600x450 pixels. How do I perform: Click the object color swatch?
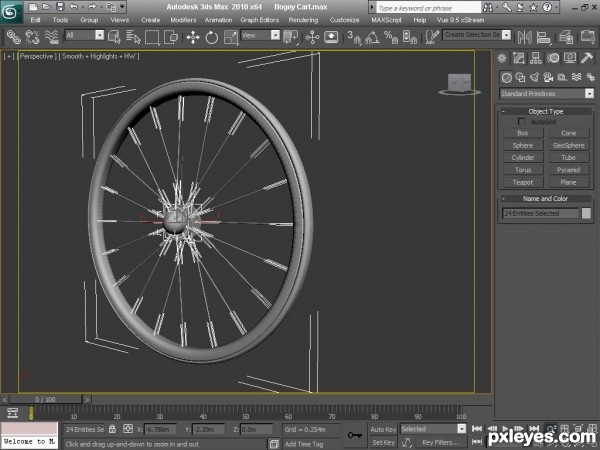tap(586, 213)
